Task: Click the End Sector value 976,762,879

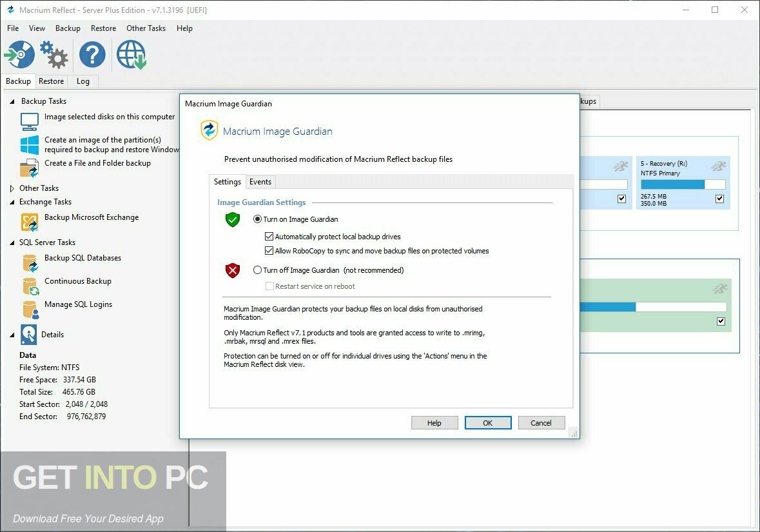Action: [x=86, y=417]
